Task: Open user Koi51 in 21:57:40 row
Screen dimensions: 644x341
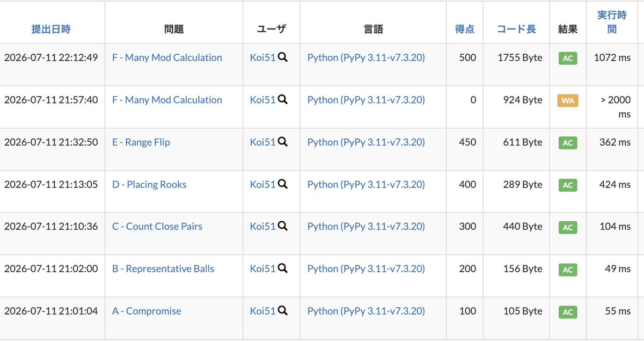Action: (262, 100)
